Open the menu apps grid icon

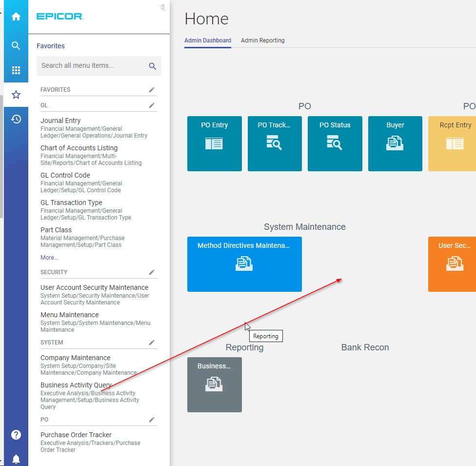(x=16, y=70)
